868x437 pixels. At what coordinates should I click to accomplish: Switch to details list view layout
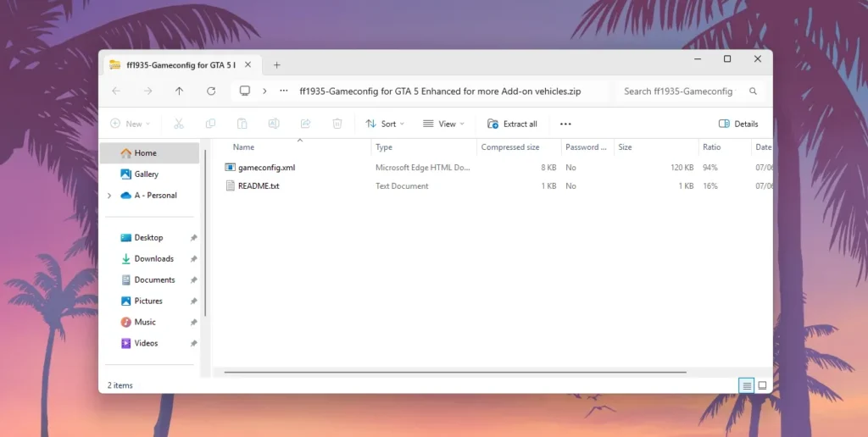[x=747, y=385]
